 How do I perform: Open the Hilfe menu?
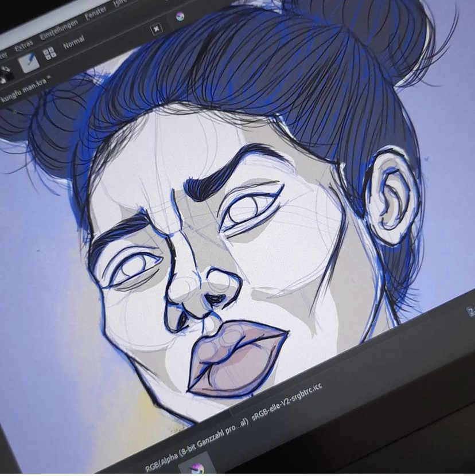(x=119, y=3)
